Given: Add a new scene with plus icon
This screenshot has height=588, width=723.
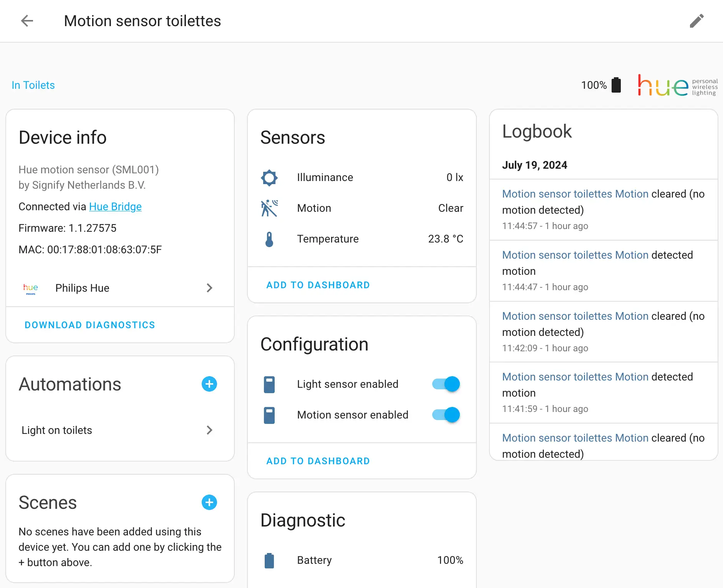Looking at the screenshot, I should click(209, 502).
